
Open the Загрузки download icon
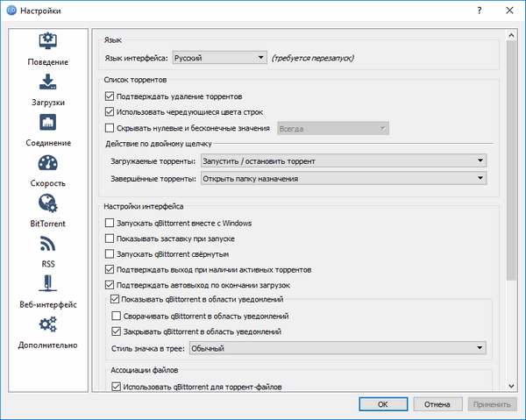click(48, 82)
